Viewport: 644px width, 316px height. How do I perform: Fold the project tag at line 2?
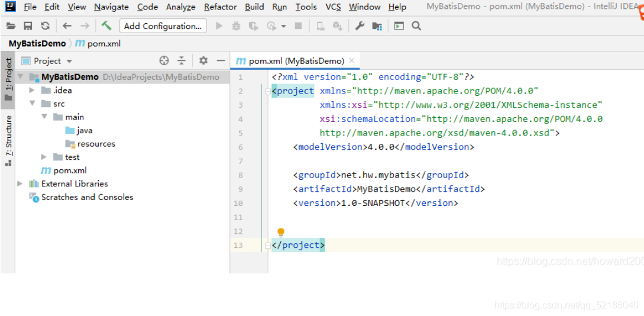pyautogui.click(x=268, y=91)
